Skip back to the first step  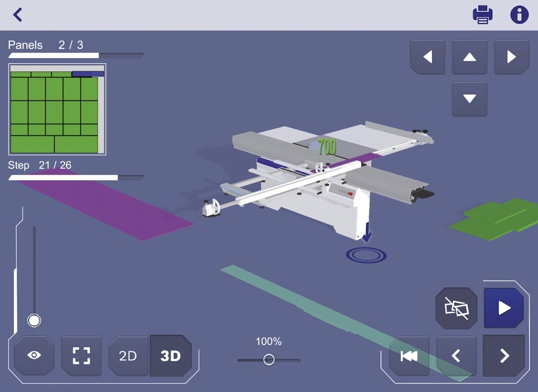409,356
